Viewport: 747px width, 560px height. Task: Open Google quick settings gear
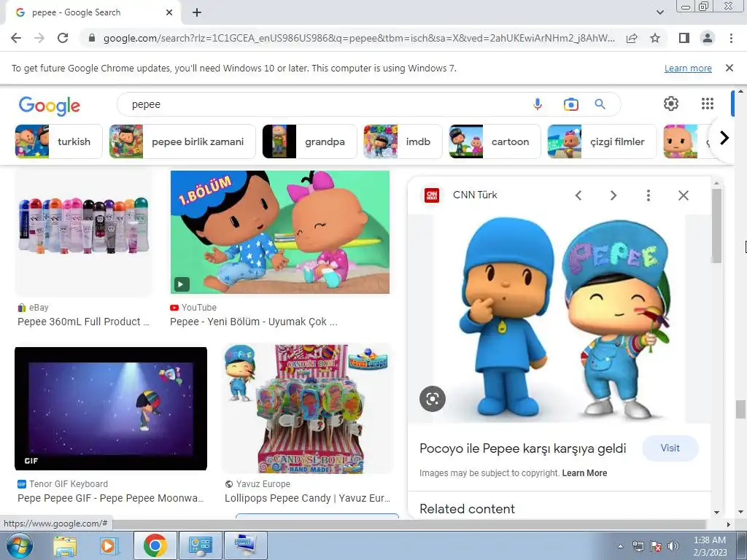(671, 104)
